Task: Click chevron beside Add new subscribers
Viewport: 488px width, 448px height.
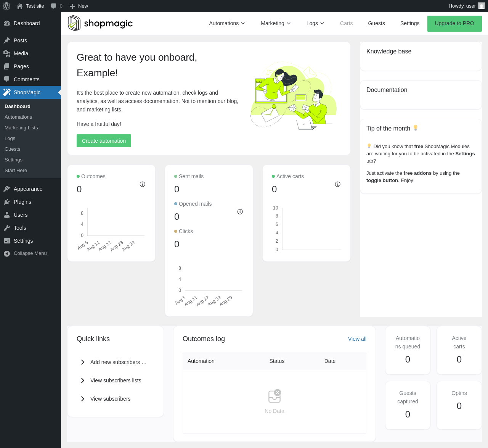Action: [x=83, y=362]
